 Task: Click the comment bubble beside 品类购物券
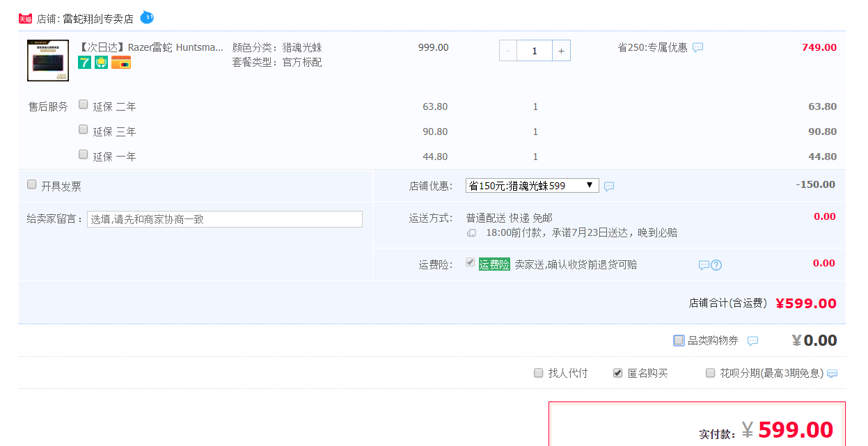[752, 341]
